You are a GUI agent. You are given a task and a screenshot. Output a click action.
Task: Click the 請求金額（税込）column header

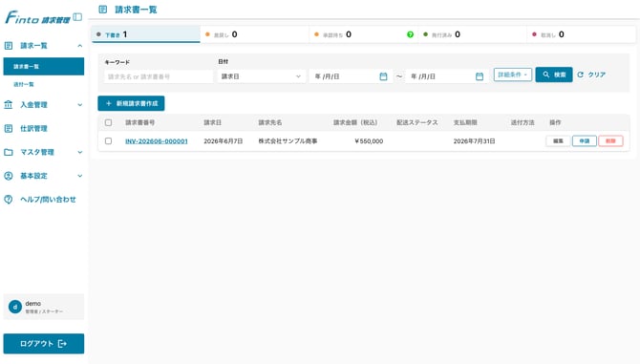[355, 122]
